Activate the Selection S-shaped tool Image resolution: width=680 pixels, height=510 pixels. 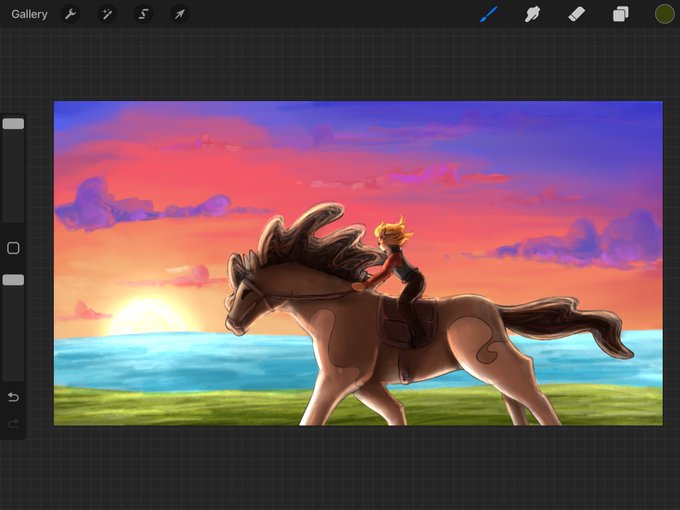143,14
